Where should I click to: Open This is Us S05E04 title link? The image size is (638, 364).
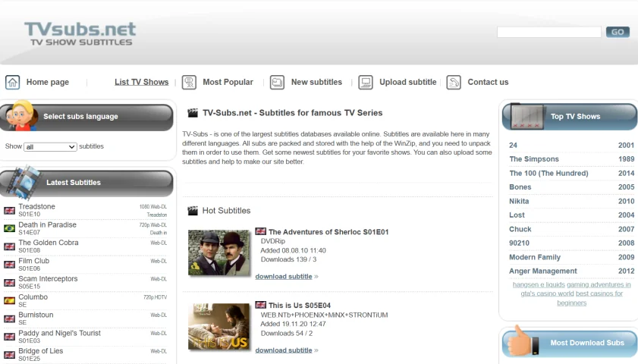pyautogui.click(x=300, y=306)
